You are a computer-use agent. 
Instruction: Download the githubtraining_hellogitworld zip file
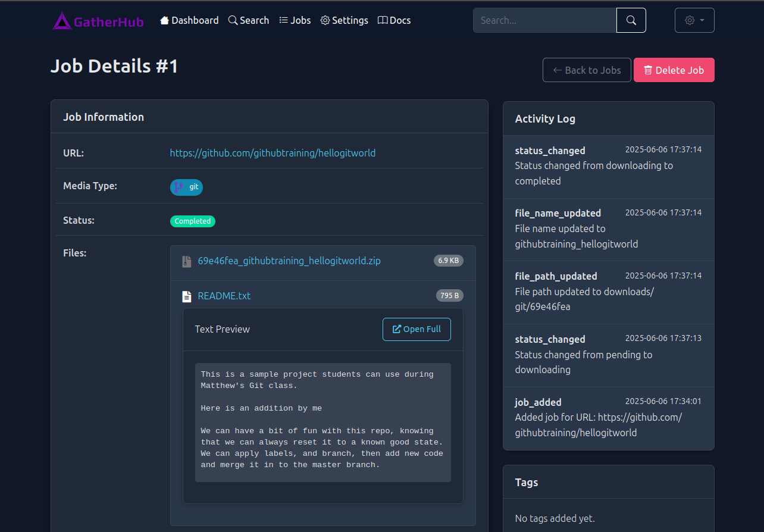click(x=290, y=261)
